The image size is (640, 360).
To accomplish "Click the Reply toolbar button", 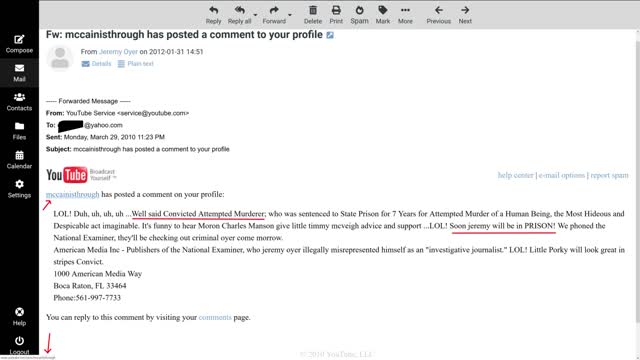I will point(213,15).
